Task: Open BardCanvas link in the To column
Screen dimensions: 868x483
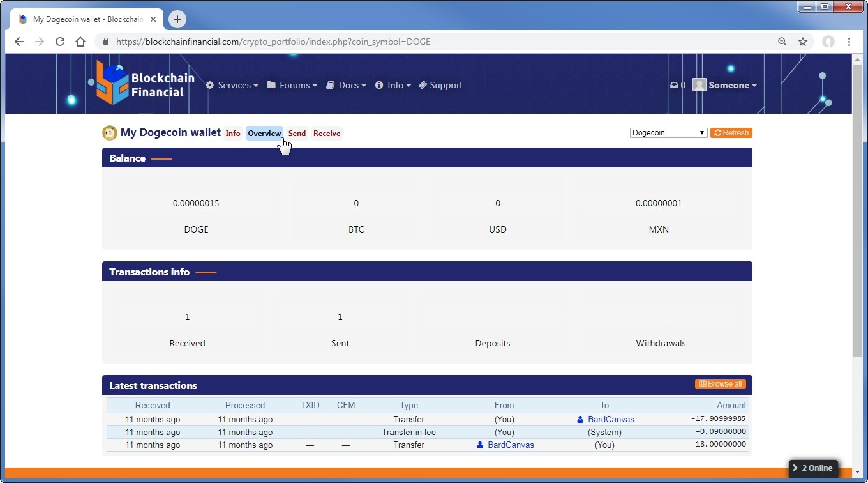Action: [610, 420]
